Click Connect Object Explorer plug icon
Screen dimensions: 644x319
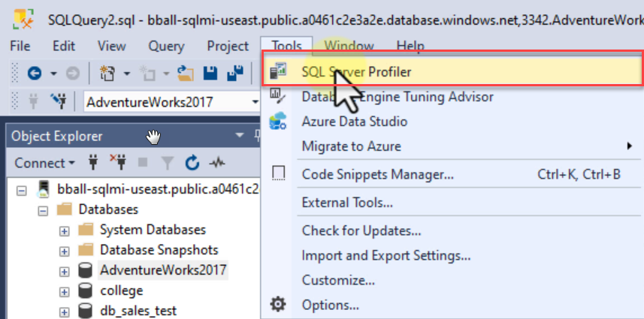tap(94, 163)
